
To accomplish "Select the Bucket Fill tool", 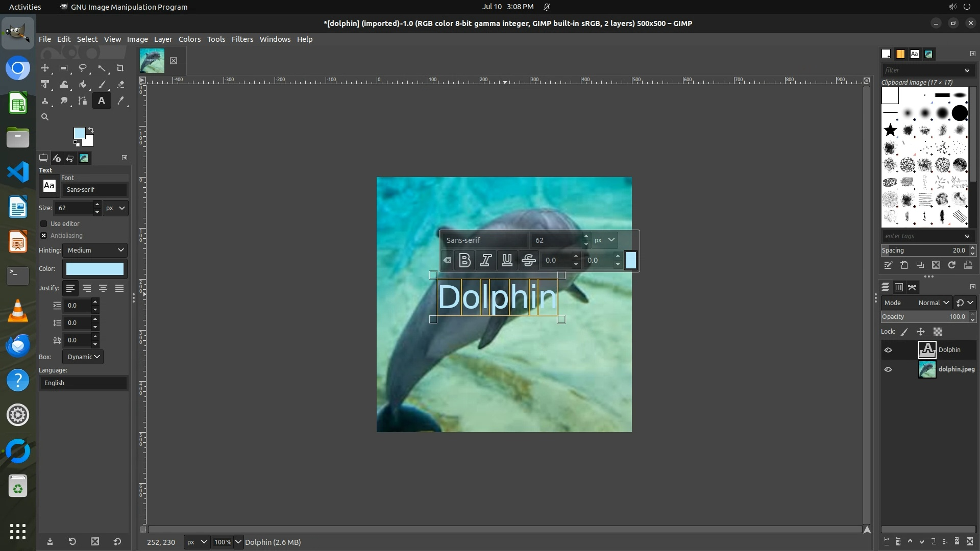I will tap(83, 85).
